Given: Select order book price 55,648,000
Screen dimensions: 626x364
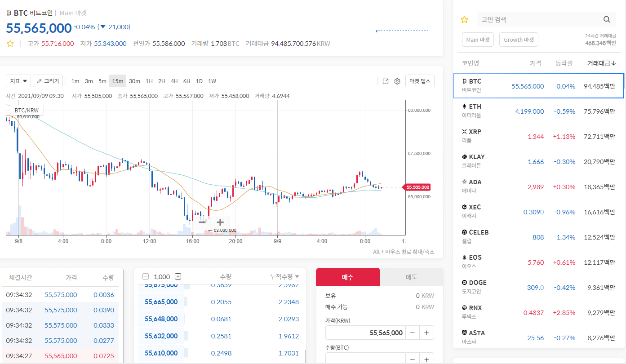Looking at the screenshot, I should (x=161, y=319).
